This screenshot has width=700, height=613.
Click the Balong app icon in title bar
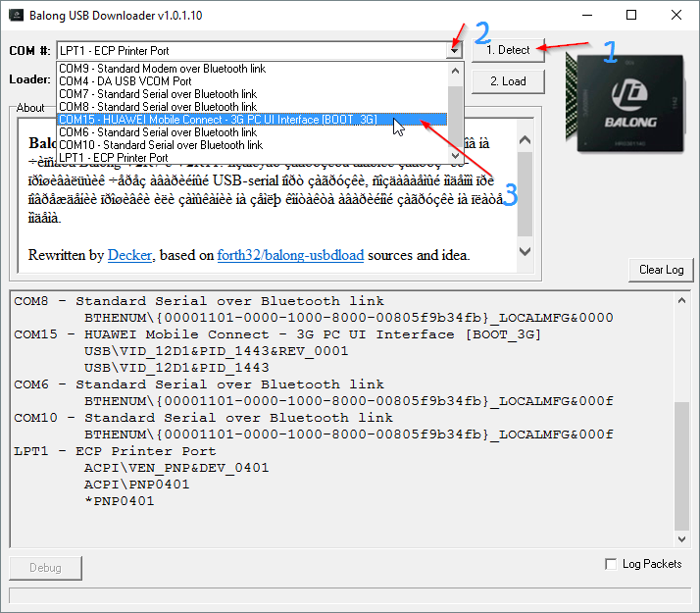[x=17, y=15]
